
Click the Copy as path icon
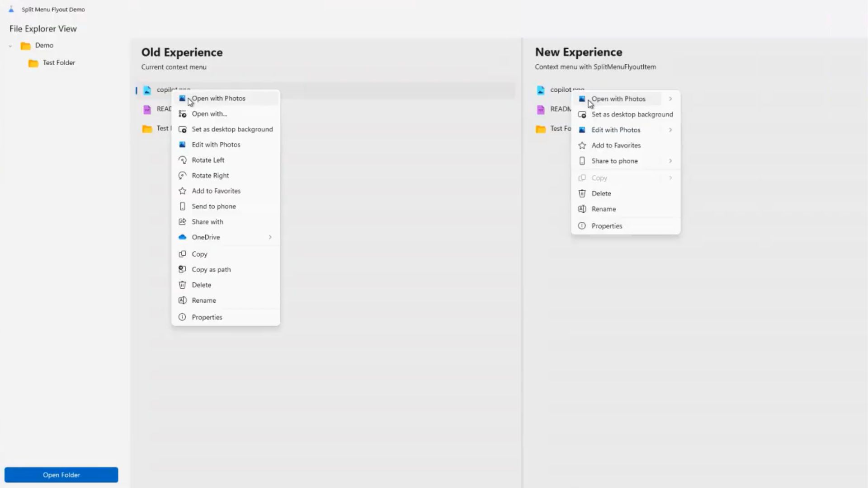182,269
